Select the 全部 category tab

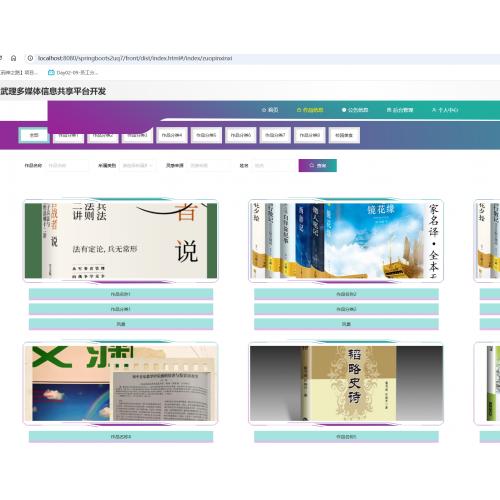(x=34, y=135)
